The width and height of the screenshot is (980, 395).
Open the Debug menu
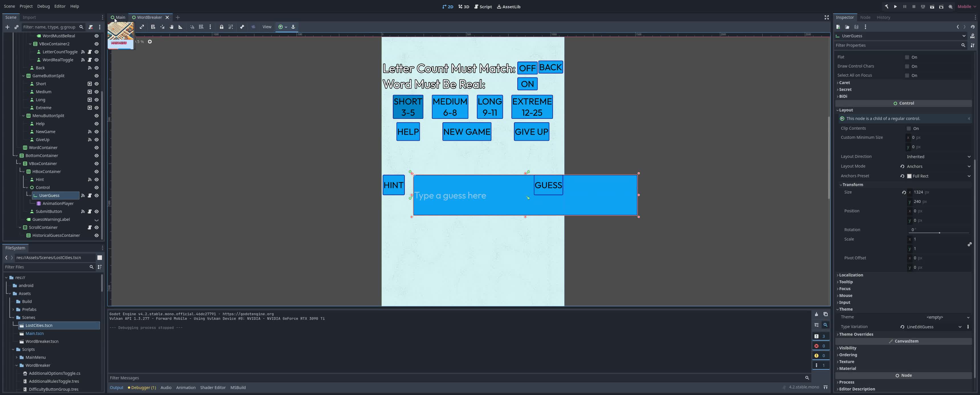[43, 6]
